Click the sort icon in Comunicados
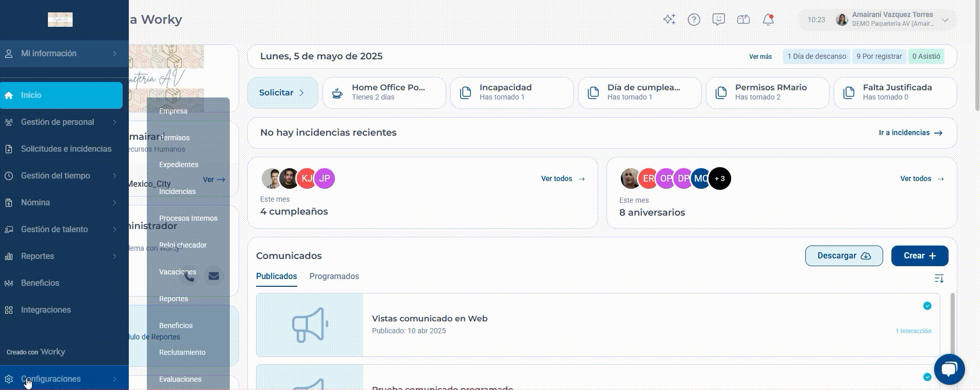This screenshot has width=980, height=390. tap(939, 279)
